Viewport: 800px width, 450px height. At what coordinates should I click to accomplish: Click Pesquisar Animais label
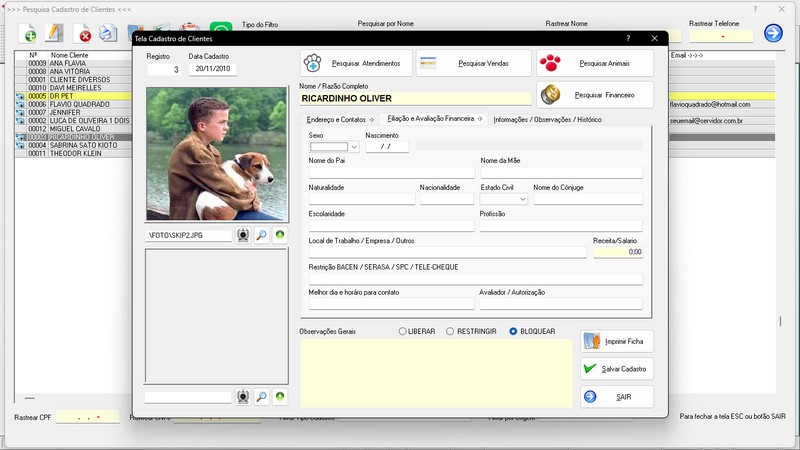[x=604, y=63]
